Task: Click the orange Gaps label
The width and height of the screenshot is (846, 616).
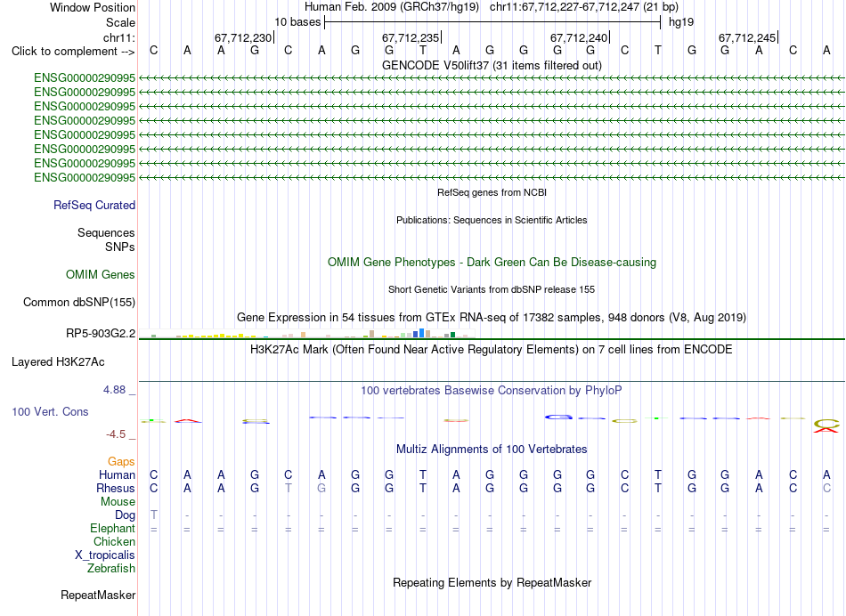Action: tap(121, 461)
